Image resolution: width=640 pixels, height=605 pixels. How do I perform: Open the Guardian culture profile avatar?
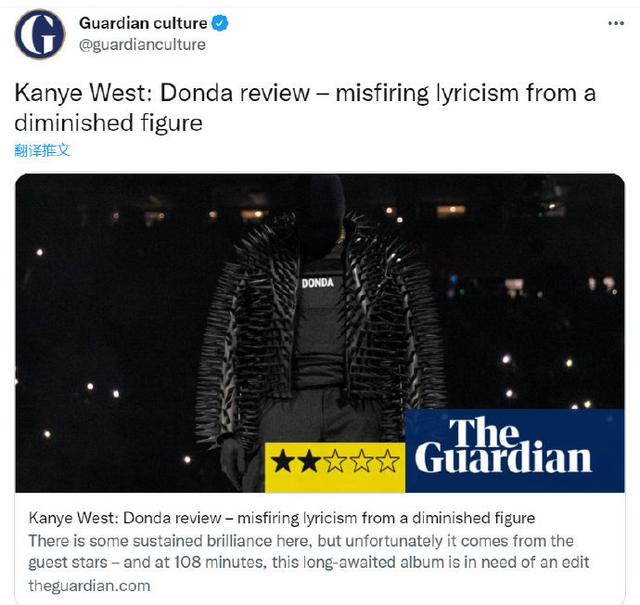pos(40,34)
